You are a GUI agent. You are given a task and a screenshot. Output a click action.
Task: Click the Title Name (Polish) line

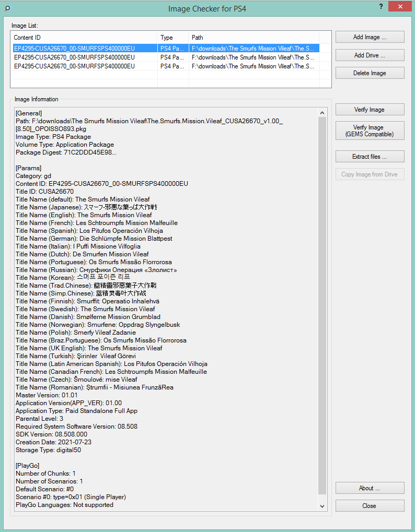point(76,332)
